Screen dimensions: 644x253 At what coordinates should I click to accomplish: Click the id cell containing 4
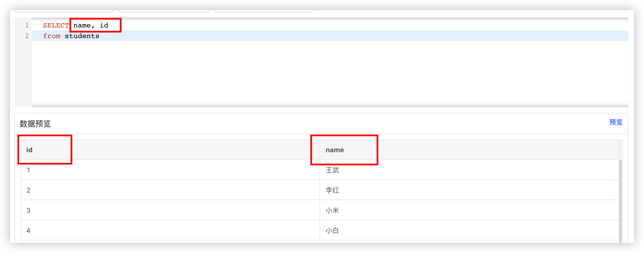pyautogui.click(x=28, y=230)
